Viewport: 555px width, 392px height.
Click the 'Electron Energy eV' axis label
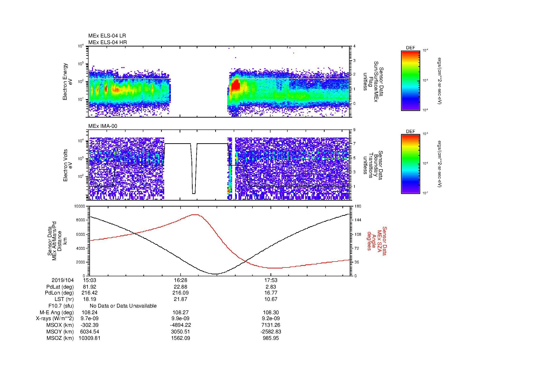[x=68, y=82]
